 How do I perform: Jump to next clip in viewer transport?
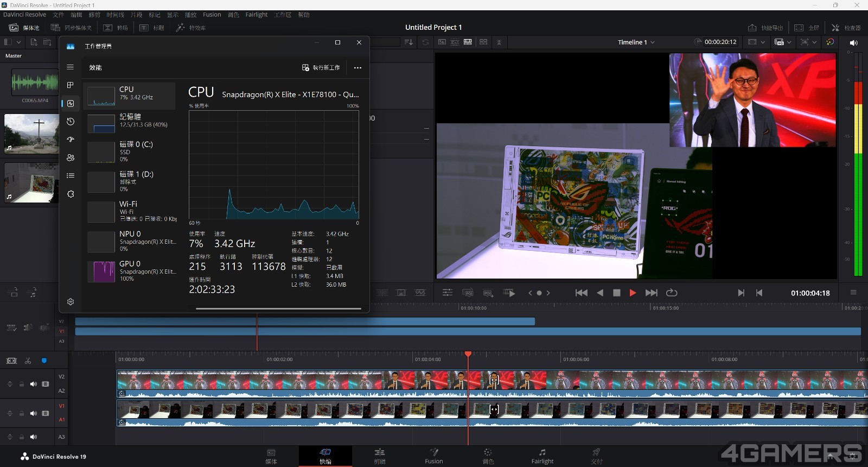[x=651, y=293]
